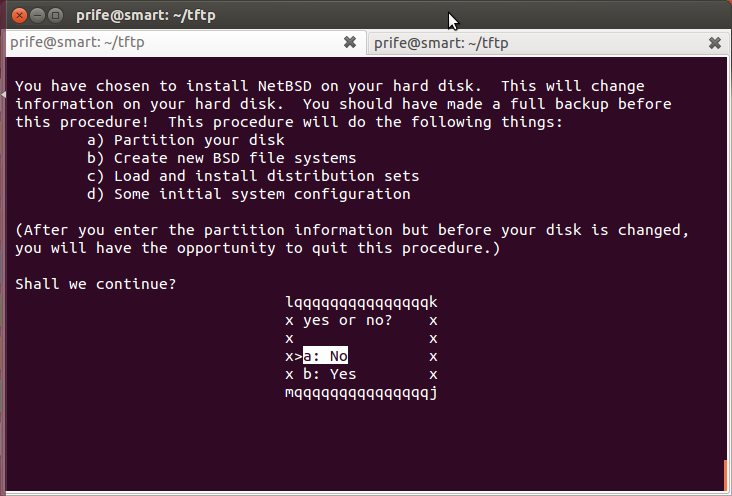Screen dimensions: 732x496
Task: Select the highlighted 'a: No' option
Action: (325, 356)
